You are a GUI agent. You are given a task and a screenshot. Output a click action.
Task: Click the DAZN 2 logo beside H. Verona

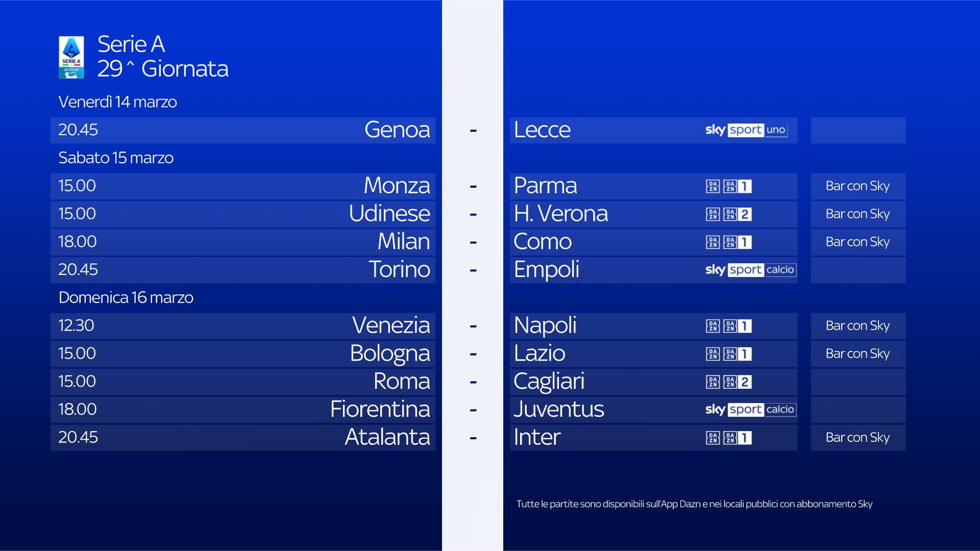click(x=737, y=214)
